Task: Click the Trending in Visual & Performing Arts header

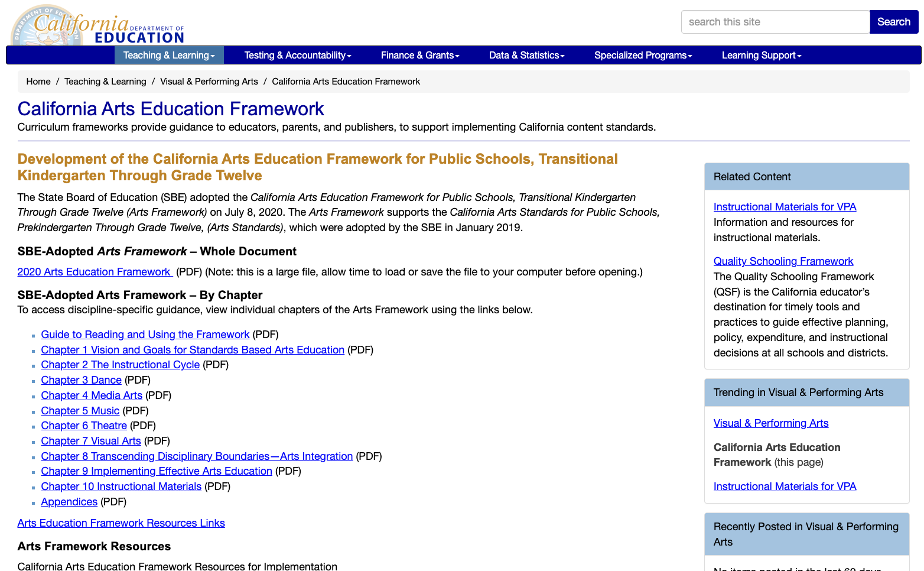Action: [x=807, y=392]
